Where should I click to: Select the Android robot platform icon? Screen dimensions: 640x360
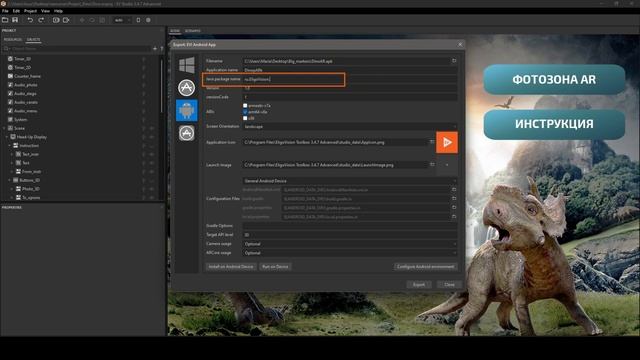tap(187, 110)
